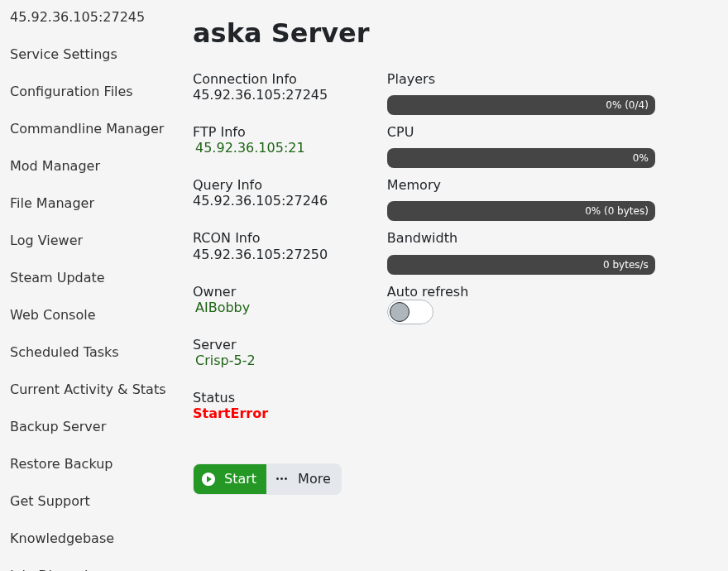Open Restore Backup in sidebar

coord(61,463)
